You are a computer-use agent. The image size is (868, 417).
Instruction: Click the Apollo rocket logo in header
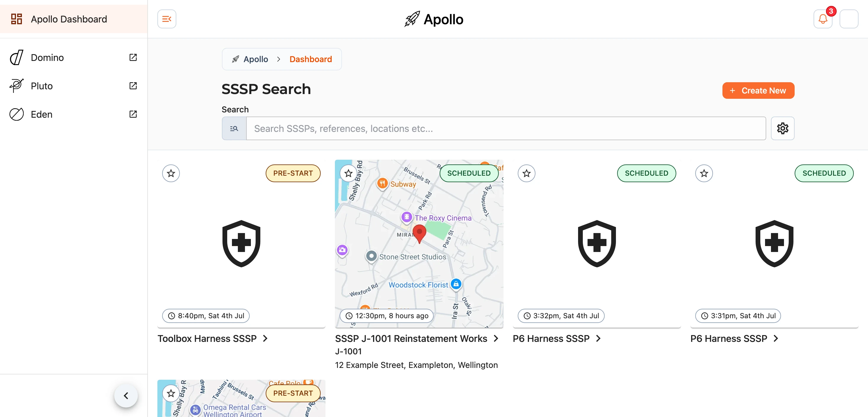tap(434, 19)
